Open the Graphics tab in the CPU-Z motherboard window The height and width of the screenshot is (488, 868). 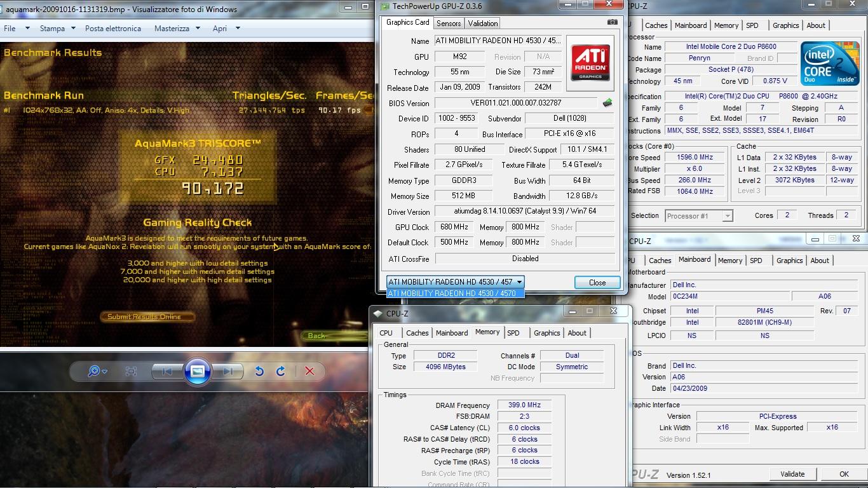point(790,261)
